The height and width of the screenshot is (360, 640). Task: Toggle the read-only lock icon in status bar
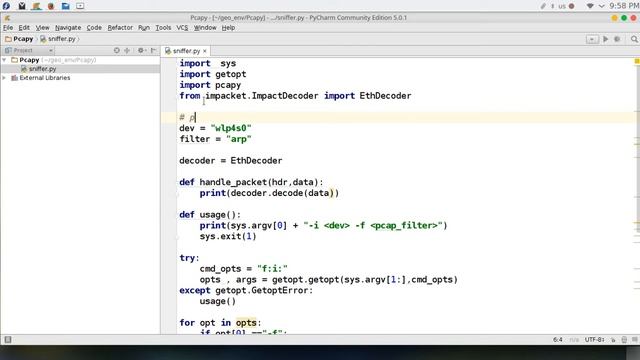point(613,340)
